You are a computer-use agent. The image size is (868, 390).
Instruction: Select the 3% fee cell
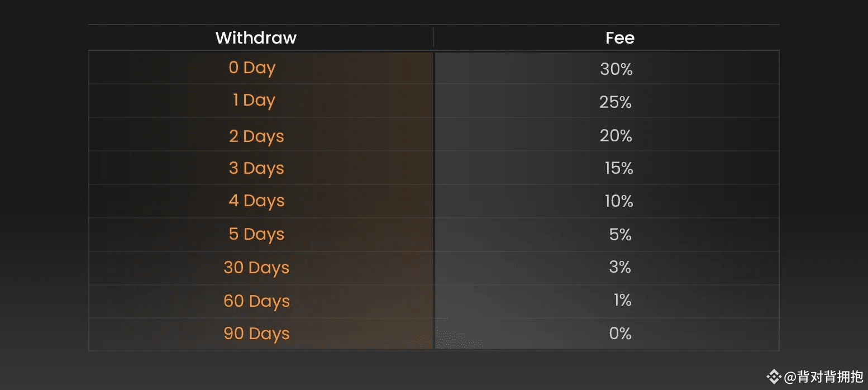[x=620, y=267]
